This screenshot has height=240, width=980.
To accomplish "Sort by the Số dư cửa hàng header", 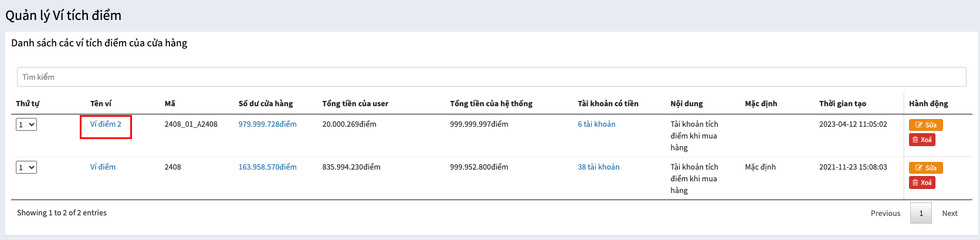I will (265, 104).
